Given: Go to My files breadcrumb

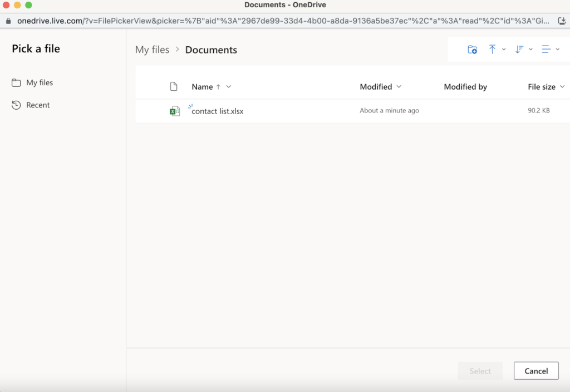Looking at the screenshot, I should click(x=153, y=50).
